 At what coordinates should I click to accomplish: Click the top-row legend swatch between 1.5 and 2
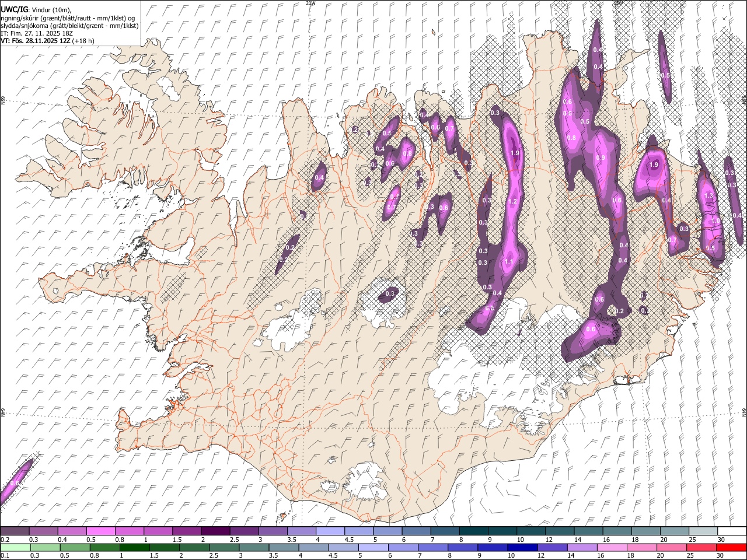[x=187, y=531]
